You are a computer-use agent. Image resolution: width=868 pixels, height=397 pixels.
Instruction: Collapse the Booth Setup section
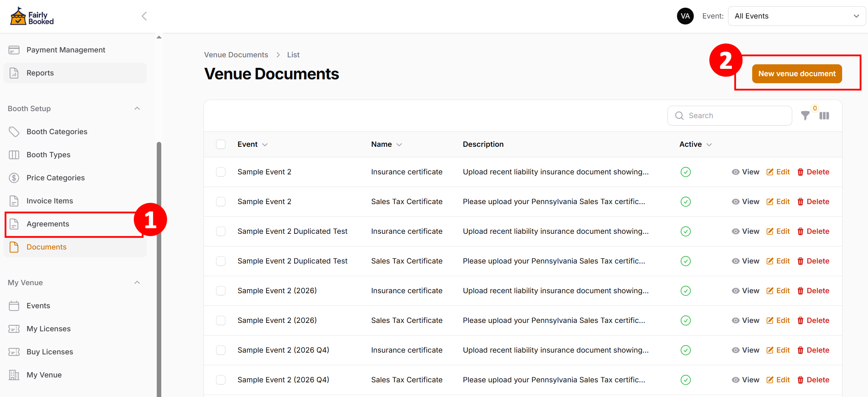click(x=137, y=109)
